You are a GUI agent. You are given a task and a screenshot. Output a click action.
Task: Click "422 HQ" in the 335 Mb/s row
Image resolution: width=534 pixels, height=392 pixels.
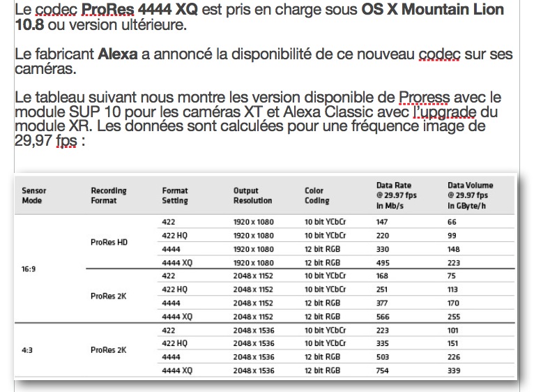coord(175,343)
